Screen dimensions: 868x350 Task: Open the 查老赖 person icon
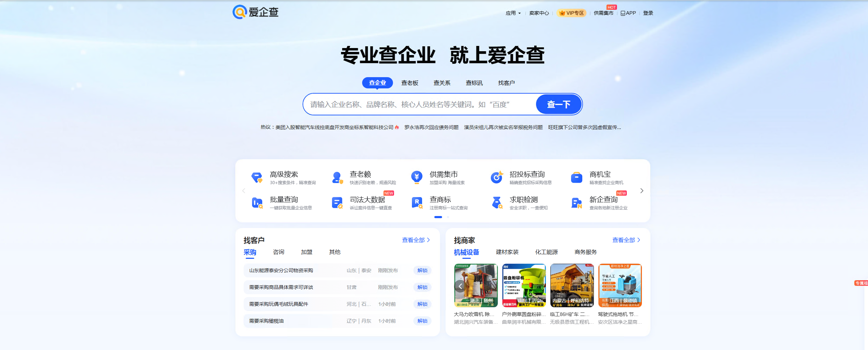tap(337, 177)
